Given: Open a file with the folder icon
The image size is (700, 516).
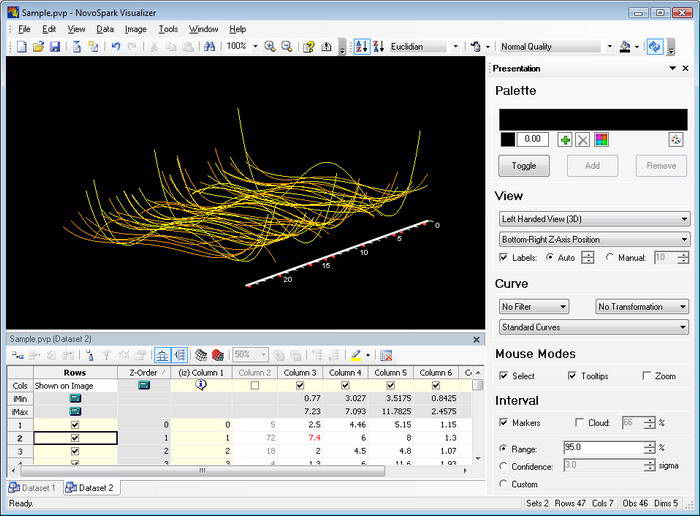Looking at the screenshot, I should pos(38,46).
